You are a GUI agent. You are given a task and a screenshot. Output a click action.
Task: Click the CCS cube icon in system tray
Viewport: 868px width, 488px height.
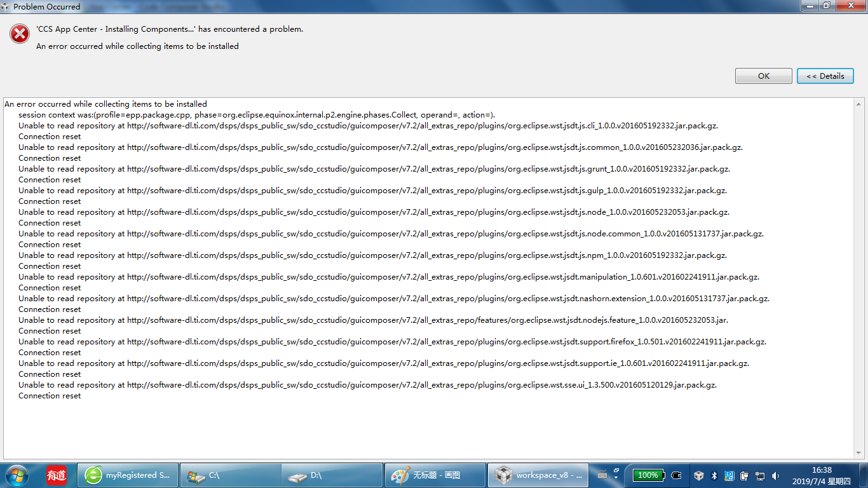tap(699, 475)
